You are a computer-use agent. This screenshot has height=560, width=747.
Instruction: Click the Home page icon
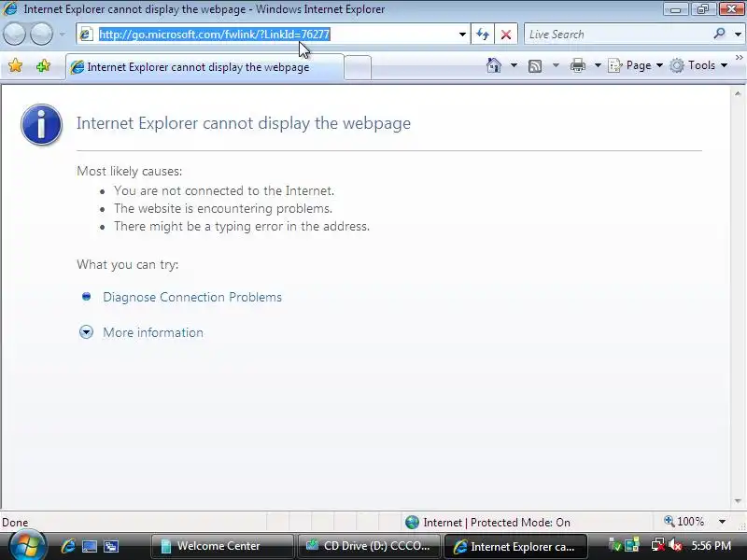point(494,65)
